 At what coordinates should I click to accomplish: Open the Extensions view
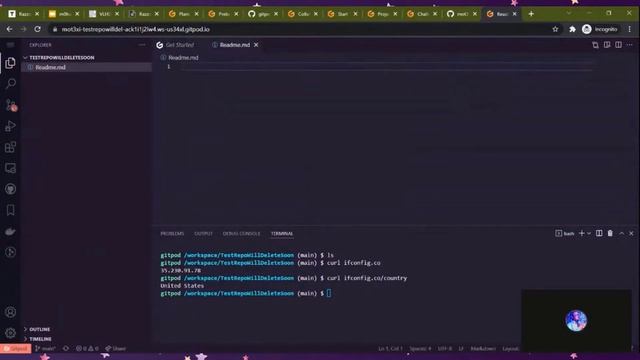pos(11,147)
